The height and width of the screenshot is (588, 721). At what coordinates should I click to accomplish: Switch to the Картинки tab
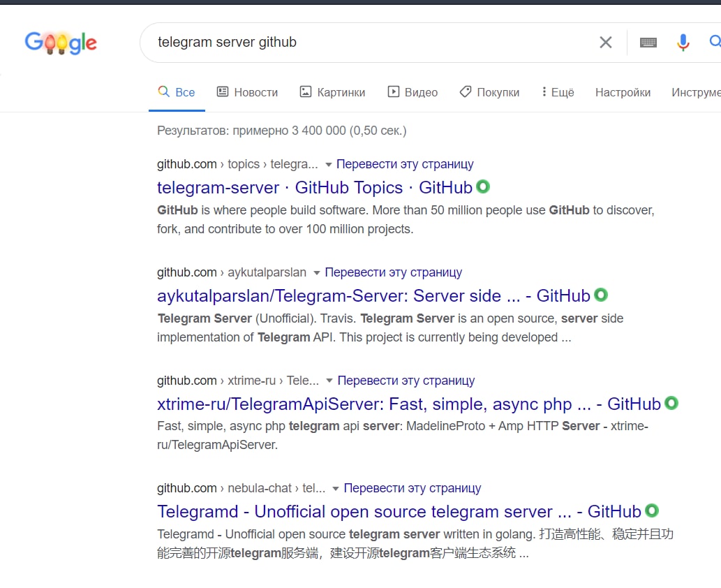332,92
